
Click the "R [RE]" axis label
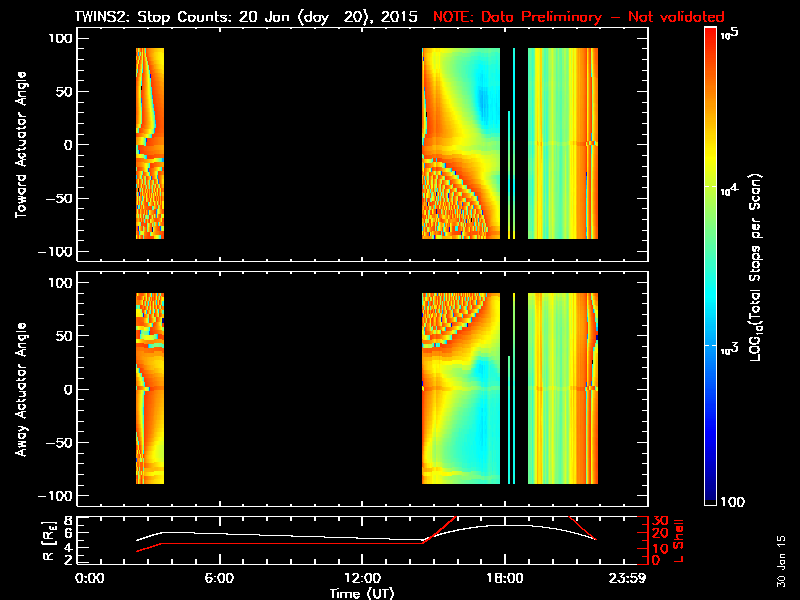point(49,541)
